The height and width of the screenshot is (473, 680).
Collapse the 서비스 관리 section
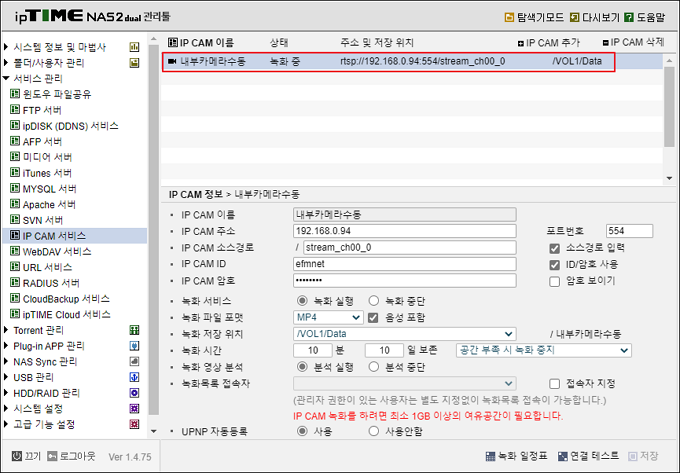[6, 78]
